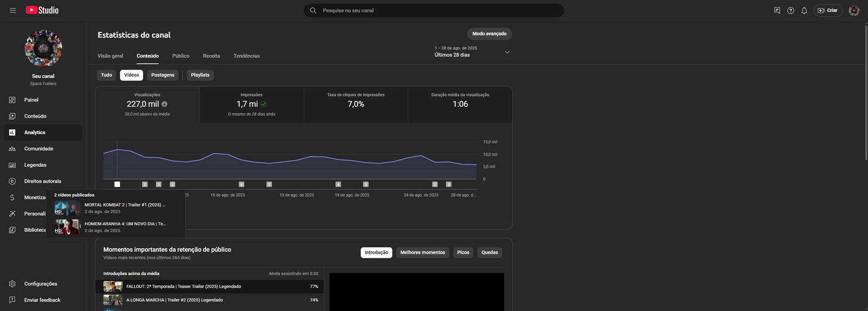Select the Impressões metric card

[252, 105]
